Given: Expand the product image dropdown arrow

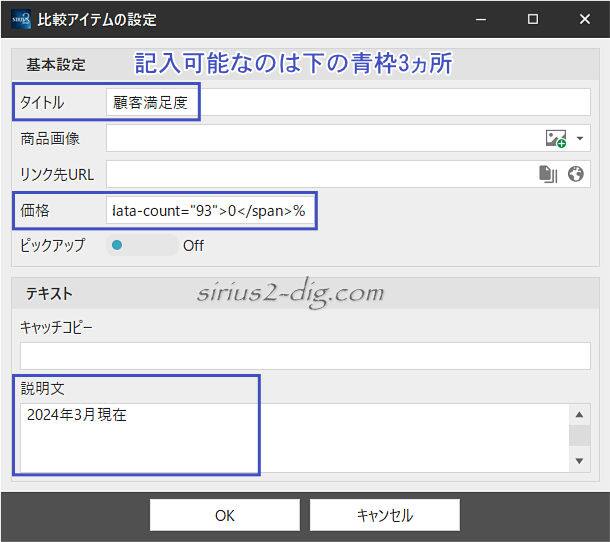Looking at the screenshot, I should (580, 139).
